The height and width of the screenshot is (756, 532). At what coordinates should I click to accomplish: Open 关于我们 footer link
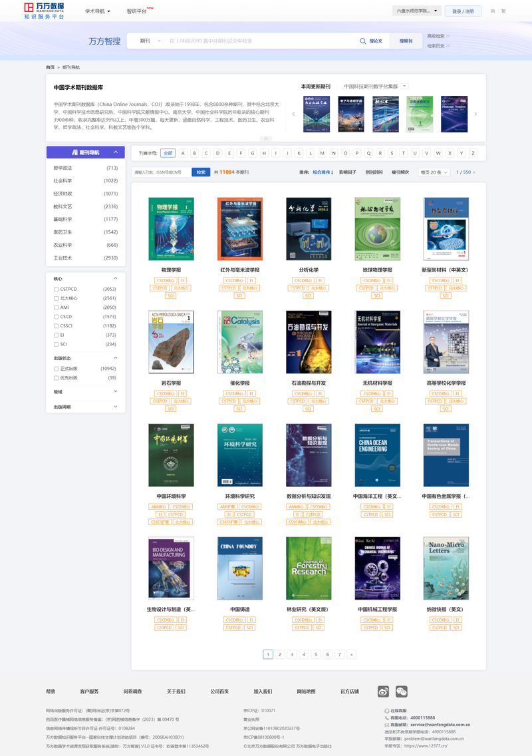176,691
